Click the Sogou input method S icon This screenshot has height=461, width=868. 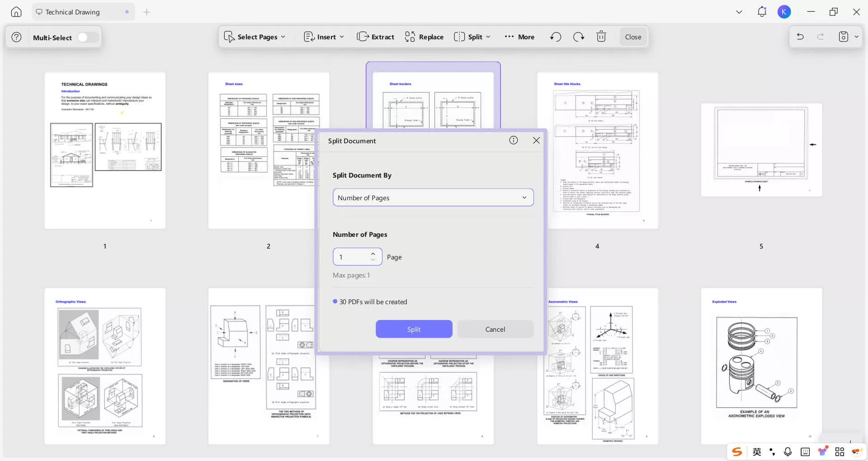click(x=737, y=452)
